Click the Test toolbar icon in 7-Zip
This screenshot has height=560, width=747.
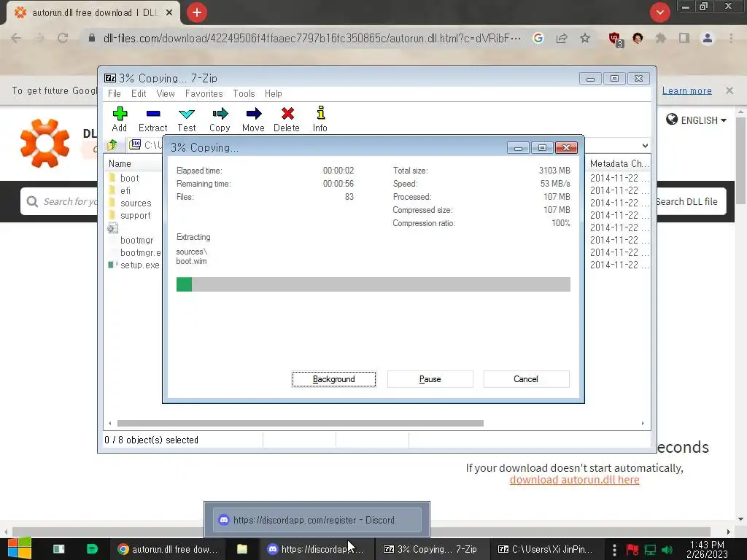pyautogui.click(x=186, y=119)
